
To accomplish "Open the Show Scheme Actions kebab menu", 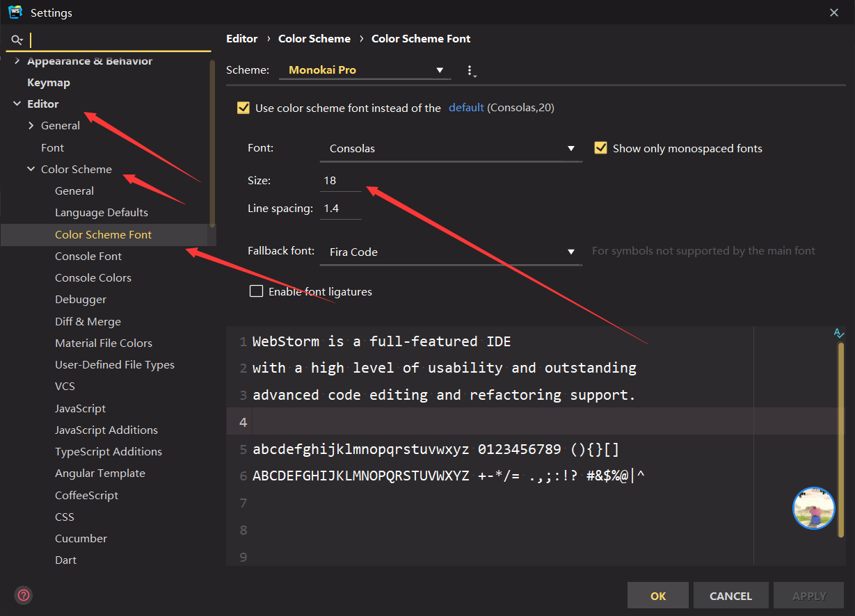I will coord(470,70).
